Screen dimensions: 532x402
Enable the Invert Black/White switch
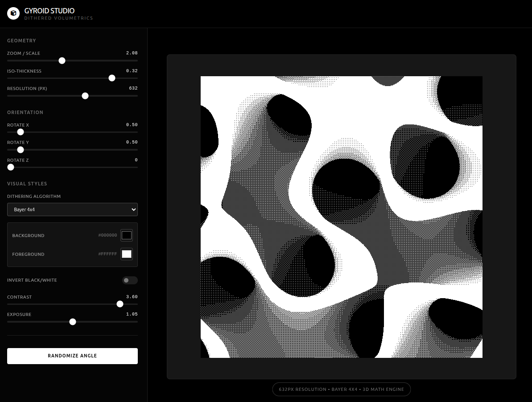[129, 280]
